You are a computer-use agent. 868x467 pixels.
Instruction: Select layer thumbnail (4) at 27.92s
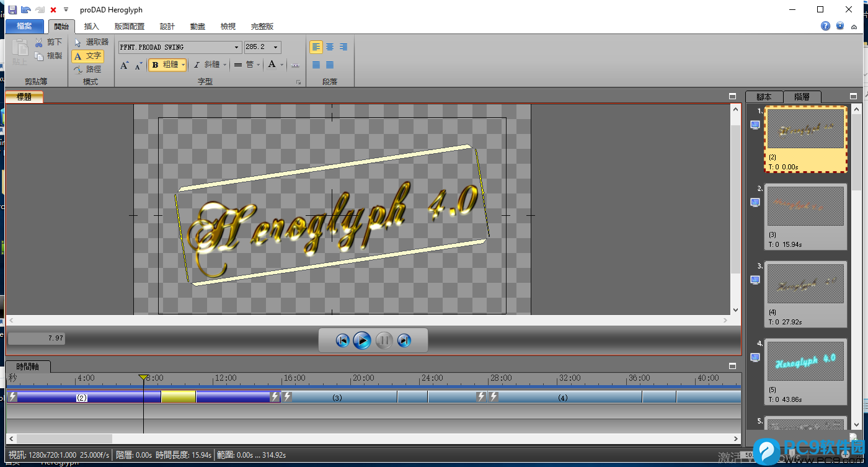click(805, 295)
